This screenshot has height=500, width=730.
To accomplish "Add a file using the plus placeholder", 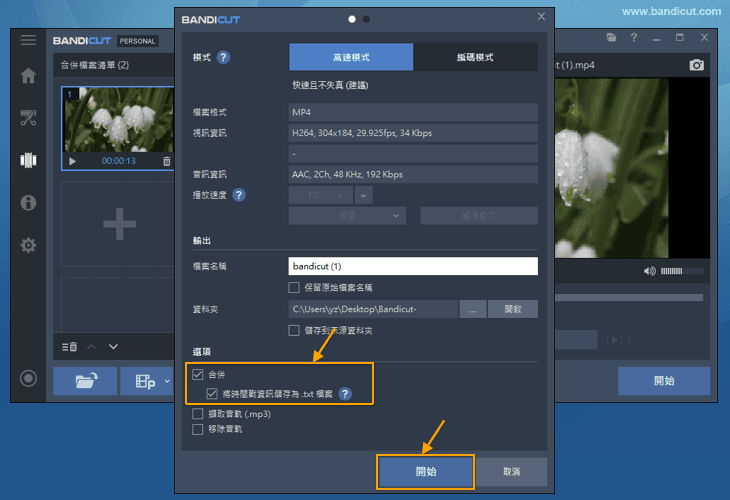I will 119,224.
